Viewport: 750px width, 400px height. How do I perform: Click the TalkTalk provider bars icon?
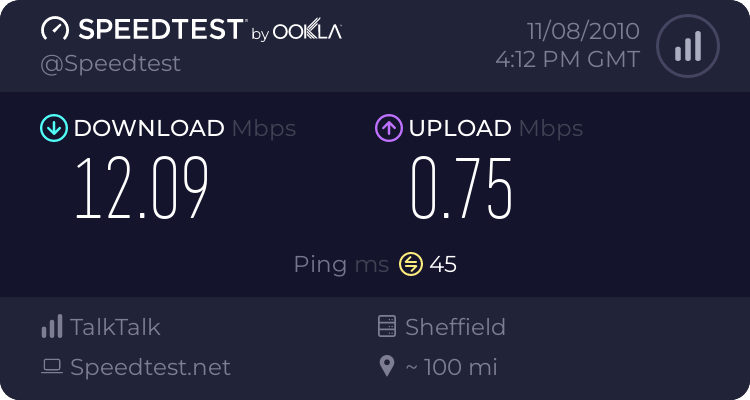tap(52, 327)
